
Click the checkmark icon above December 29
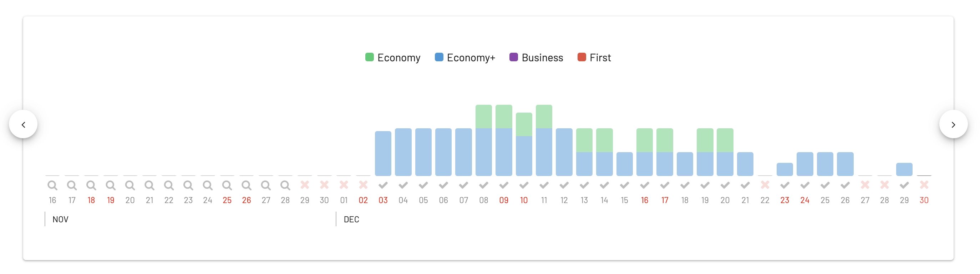point(904,185)
